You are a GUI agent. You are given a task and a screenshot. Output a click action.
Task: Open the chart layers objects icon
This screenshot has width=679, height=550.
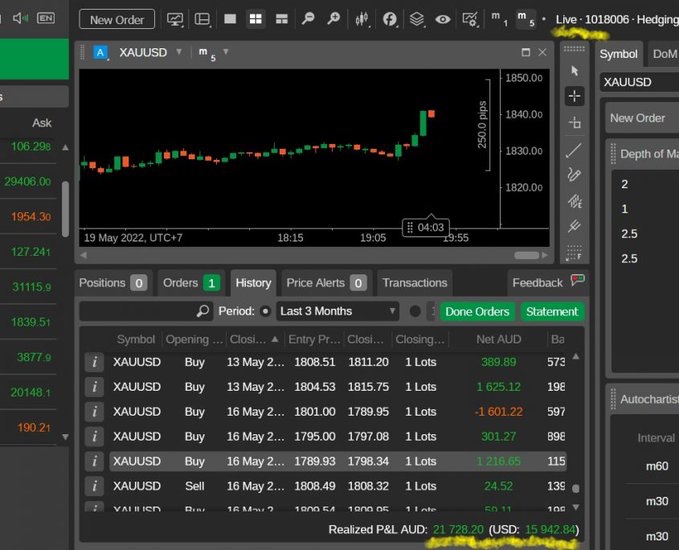tap(417, 19)
